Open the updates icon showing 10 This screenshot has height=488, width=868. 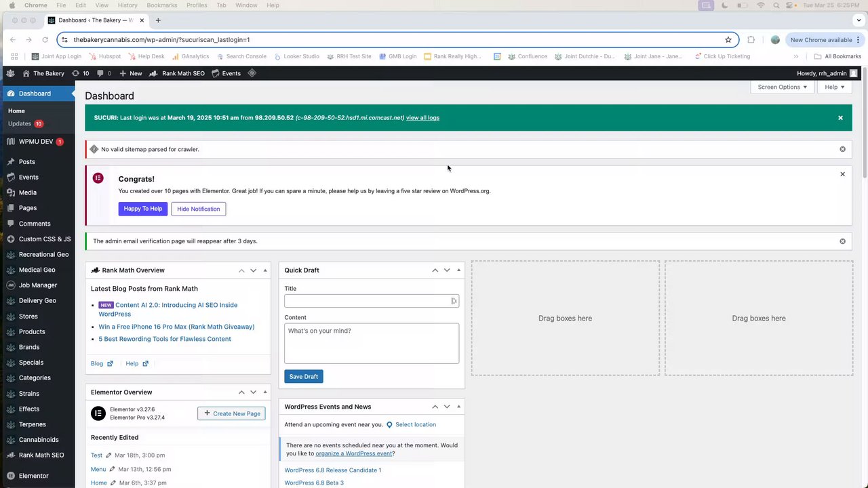80,73
